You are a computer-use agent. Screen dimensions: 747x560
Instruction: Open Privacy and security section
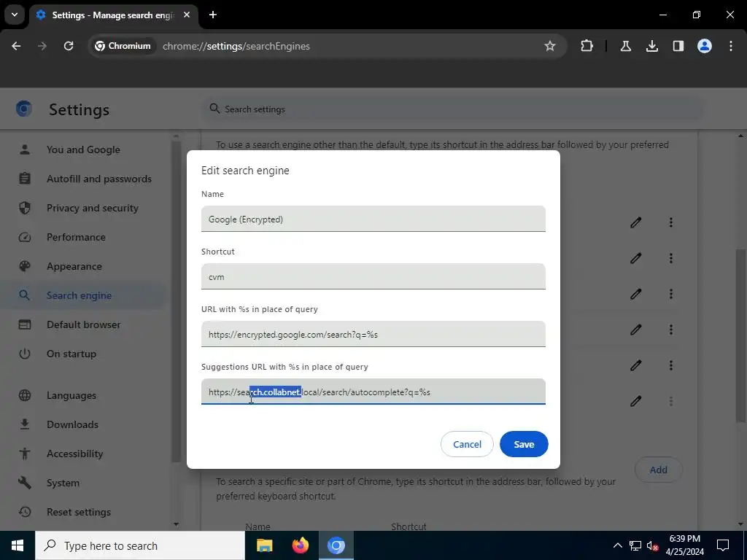click(93, 208)
